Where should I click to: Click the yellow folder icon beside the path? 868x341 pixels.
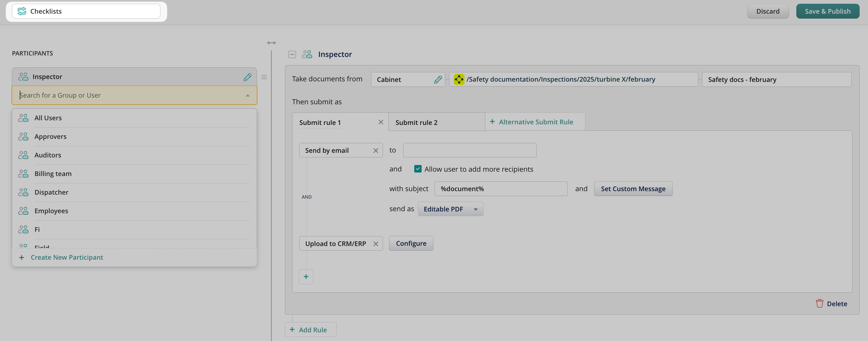(x=459, y=79)
